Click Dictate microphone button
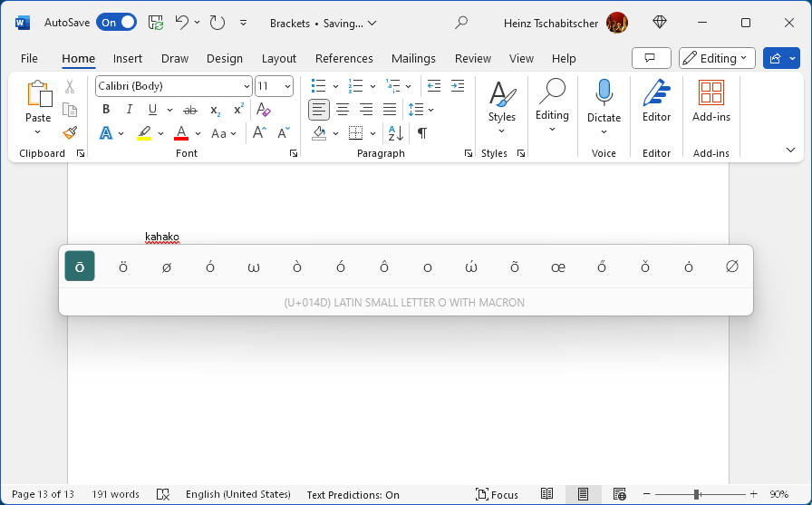 [604, 102]
